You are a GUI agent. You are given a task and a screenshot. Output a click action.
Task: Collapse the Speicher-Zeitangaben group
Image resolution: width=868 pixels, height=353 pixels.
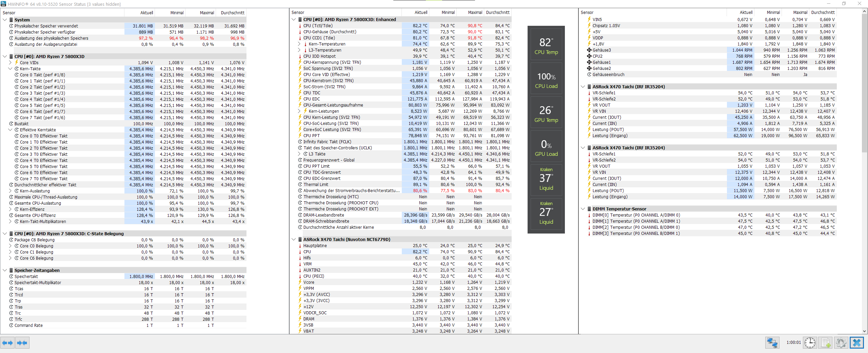(5, 270)
